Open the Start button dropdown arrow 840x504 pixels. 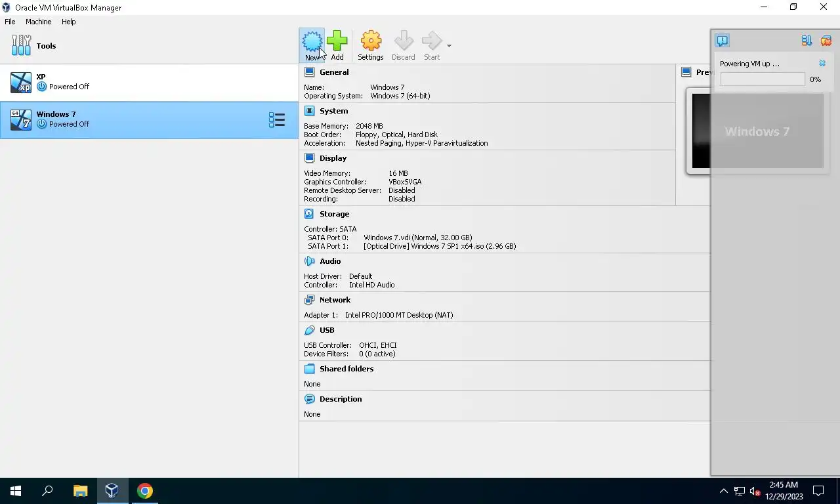click(449, 46)
